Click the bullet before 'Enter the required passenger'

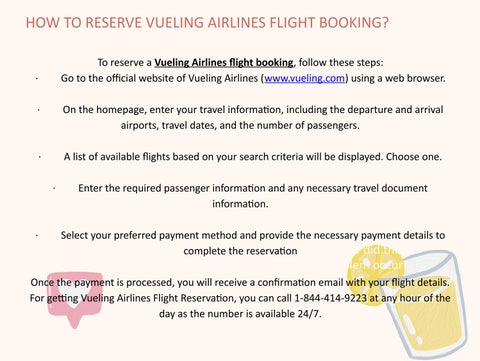(54, 188)
